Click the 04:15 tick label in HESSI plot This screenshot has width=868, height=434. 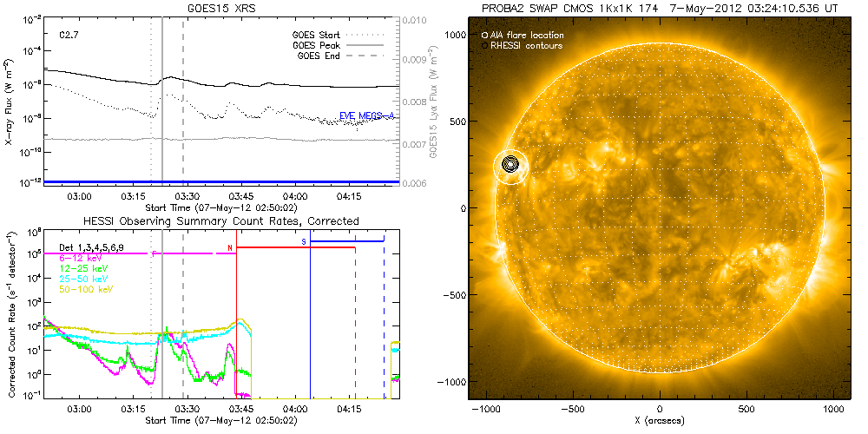(348, 410)
